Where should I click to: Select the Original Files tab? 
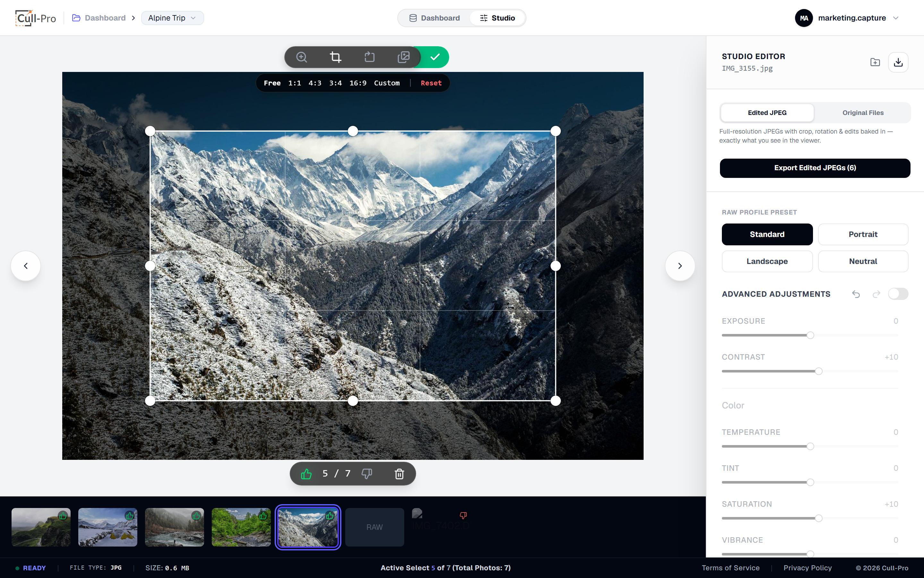pyautogui.click(x=863, y=113)
